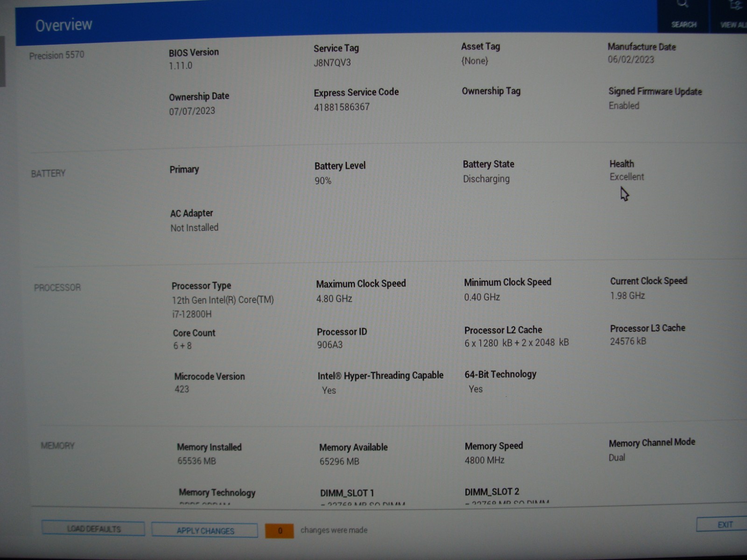The width and height of the screenshot is (747, 560).
Task: Select memory available 65296 MB
Action: pyautogui.click(x=339, y=462)
